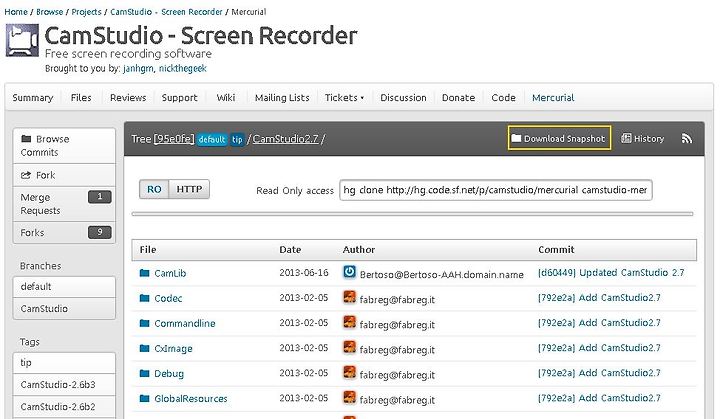Image resolution: width=720 pixels, height=419 pixels.
Task: Open the CxImage folder link
Action: point(173,349)
